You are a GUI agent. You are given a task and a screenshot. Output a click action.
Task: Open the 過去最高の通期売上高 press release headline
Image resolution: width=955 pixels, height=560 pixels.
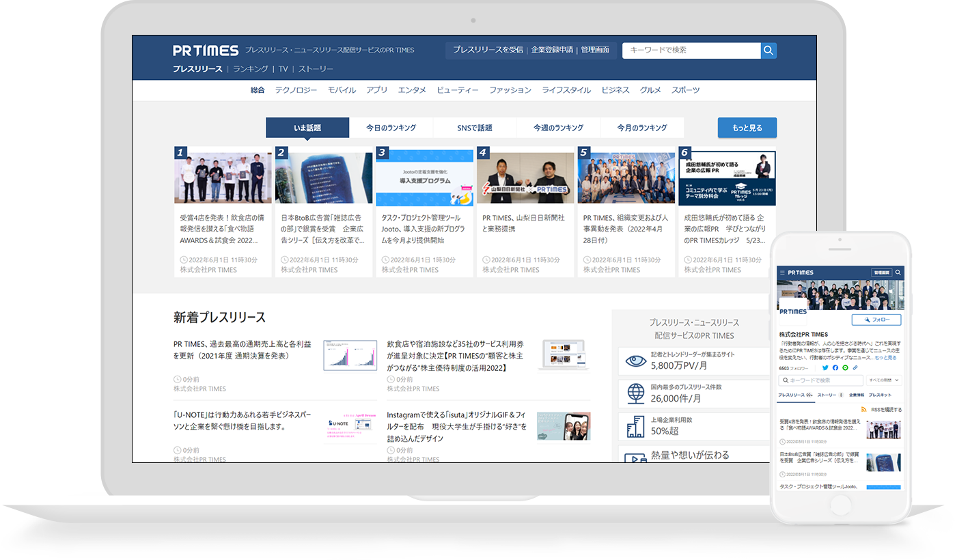click(x=243, y=350)
